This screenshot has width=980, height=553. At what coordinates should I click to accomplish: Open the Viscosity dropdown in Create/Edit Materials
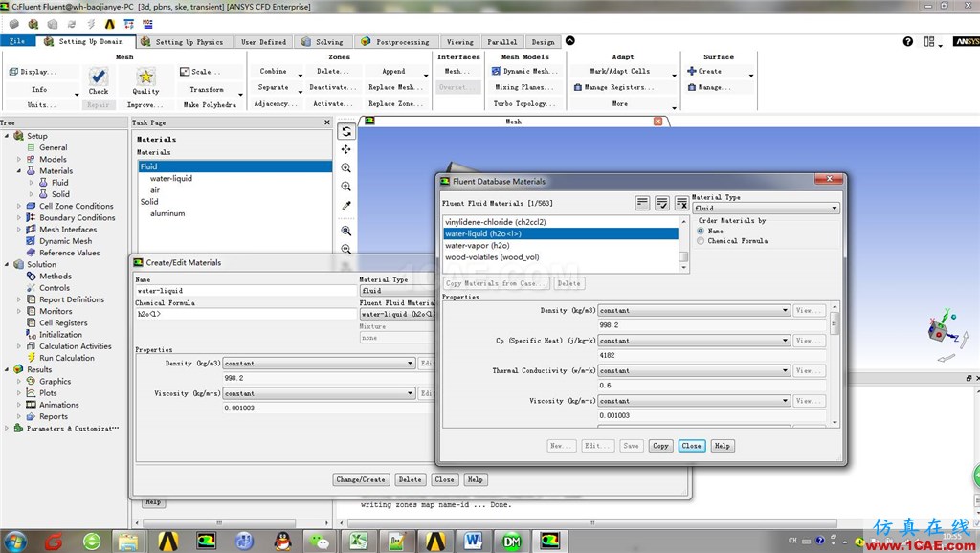(319, 393)
